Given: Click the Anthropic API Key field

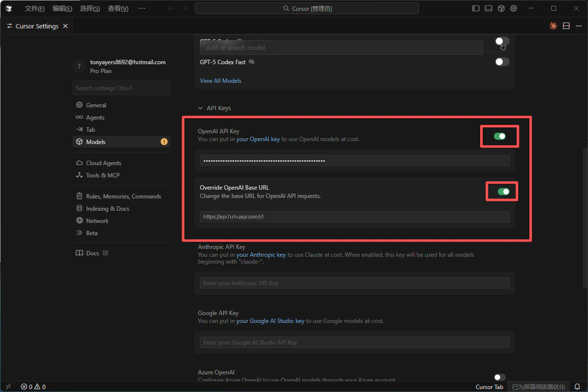Looking at the screenshot, I should click(x=355, y=283).
